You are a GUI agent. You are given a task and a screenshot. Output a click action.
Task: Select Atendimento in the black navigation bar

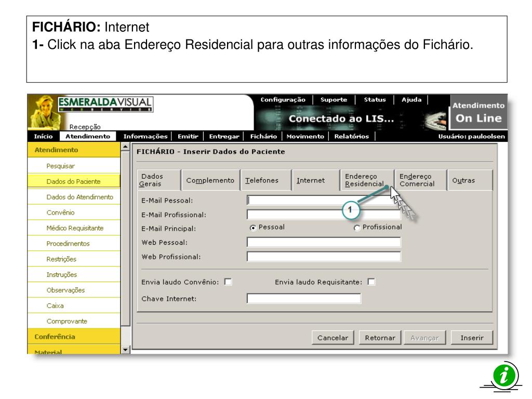(x=88, y=137)
